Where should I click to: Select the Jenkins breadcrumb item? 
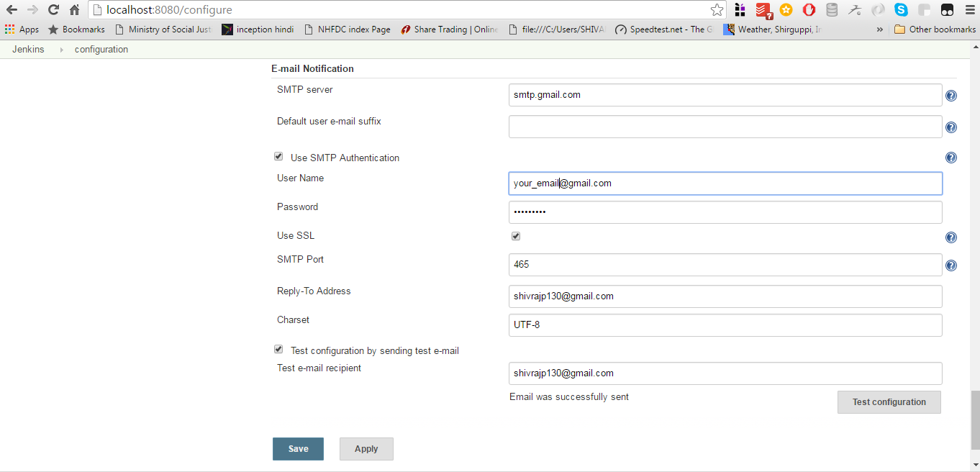click(28, 49)
